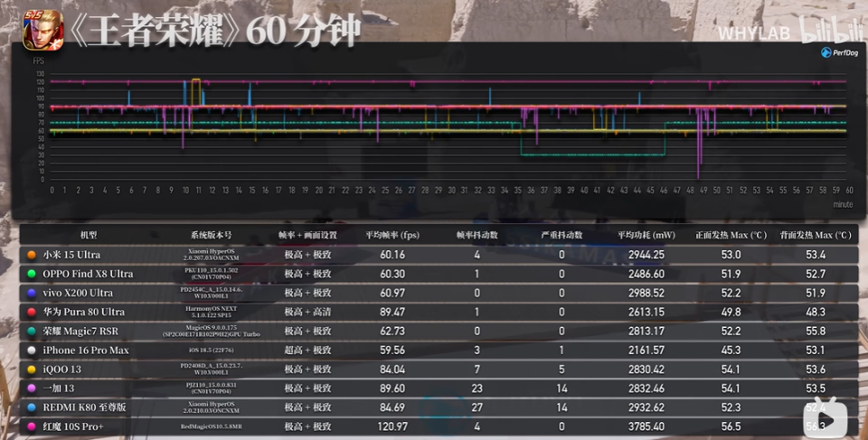Select the green dot for OPPO Find X8 Ultra
This screenshot has width=868, height=440.
point(32,274)
